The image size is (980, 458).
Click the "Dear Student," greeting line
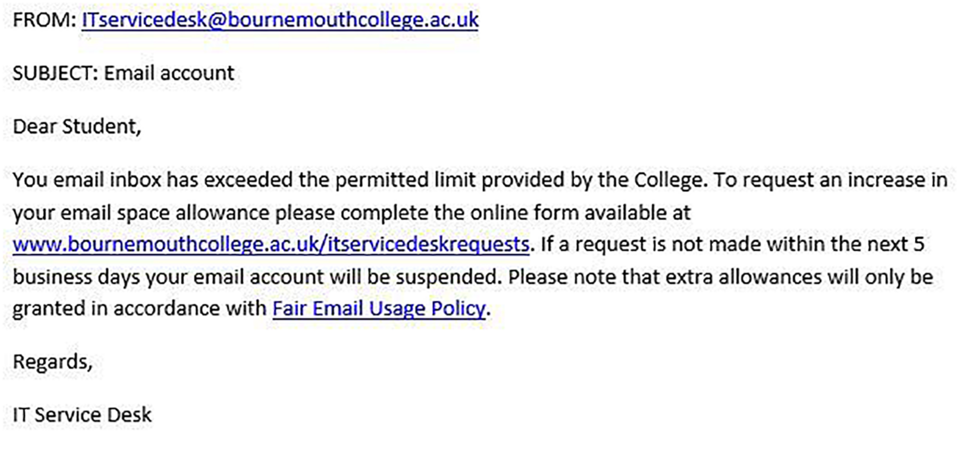[x=77, y=127]
